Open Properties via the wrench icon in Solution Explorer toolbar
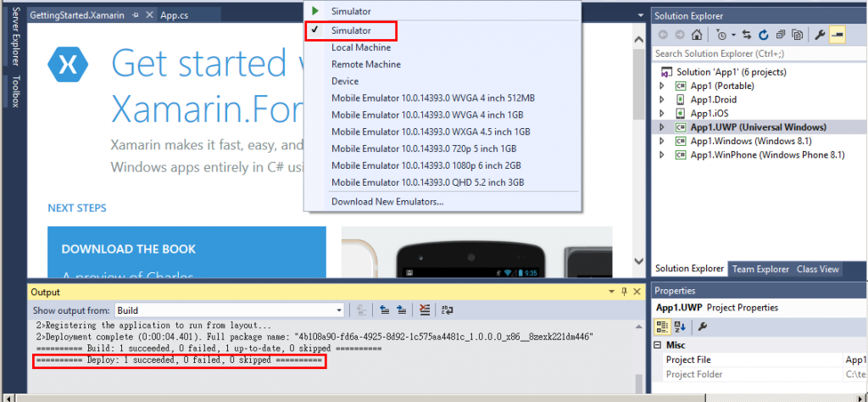 pos(820,36)
